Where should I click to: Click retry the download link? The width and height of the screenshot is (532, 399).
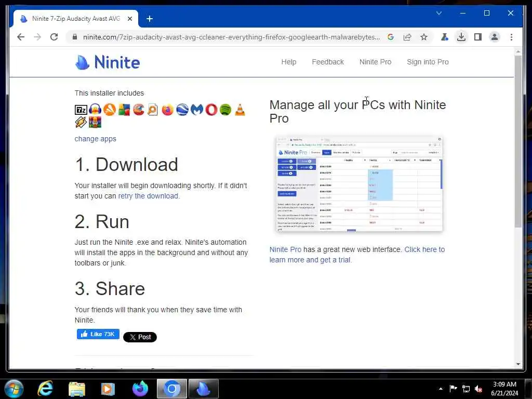click(x=148, y=196)
